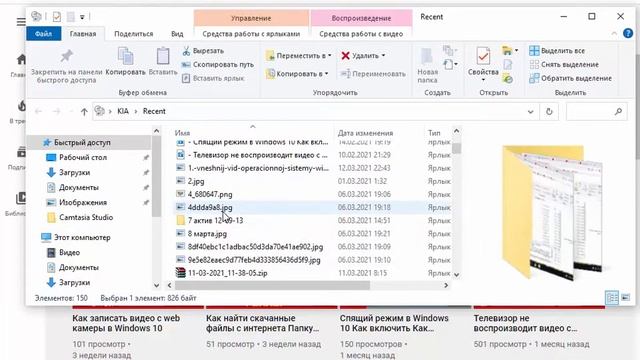Collapse the ribbon with the chevron
Screen dimensions: 640x360
(x=614, y=34)
